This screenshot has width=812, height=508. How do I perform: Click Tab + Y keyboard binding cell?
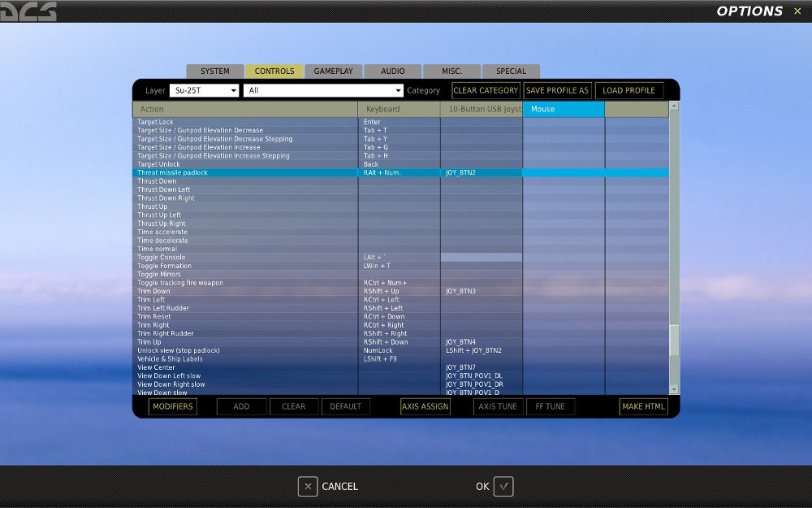(399, 139)
